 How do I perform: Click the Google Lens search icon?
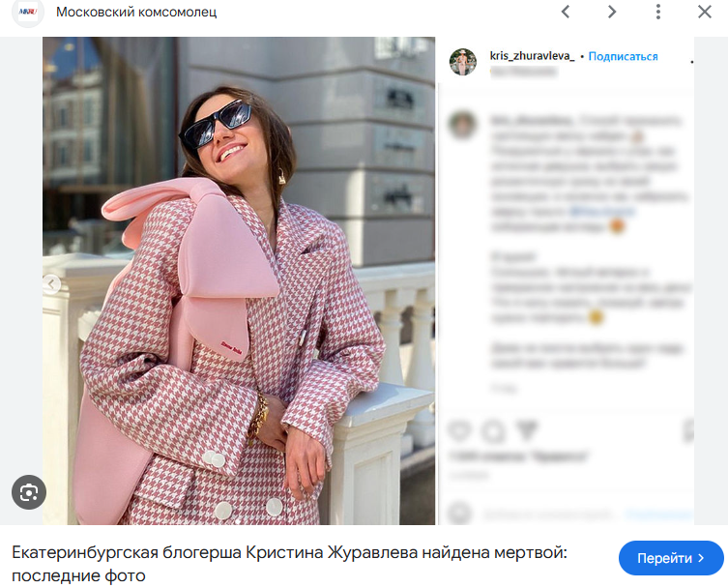pos(29,492)
